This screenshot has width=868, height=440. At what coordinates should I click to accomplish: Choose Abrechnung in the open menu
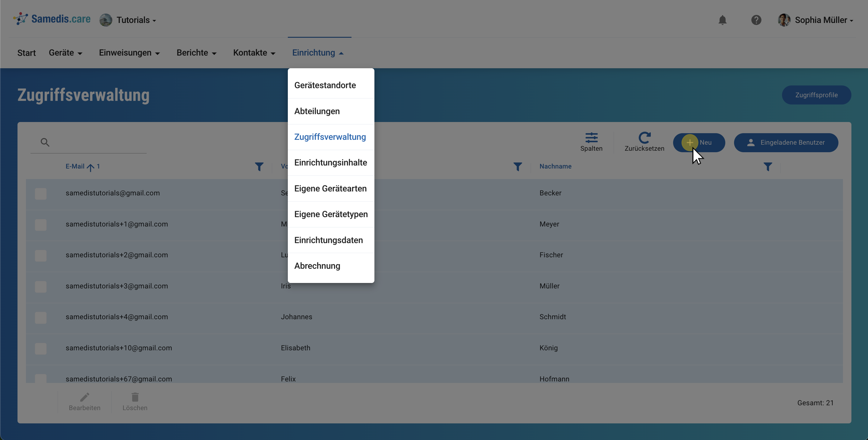[317, 266]
